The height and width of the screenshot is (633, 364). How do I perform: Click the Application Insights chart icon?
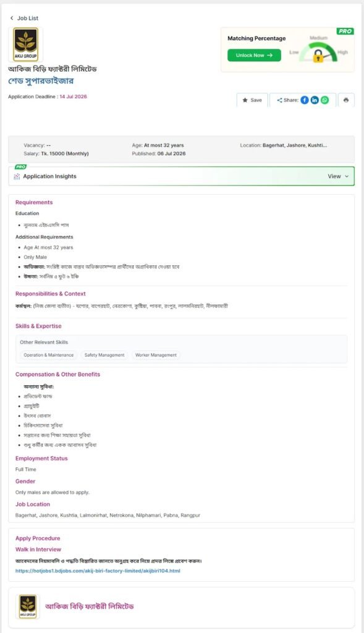pyautogui.click(x=17, y=176)
